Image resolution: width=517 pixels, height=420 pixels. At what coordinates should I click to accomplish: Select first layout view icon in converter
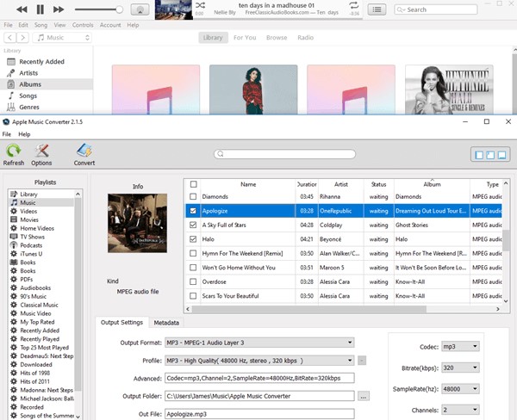pos(479,155)
